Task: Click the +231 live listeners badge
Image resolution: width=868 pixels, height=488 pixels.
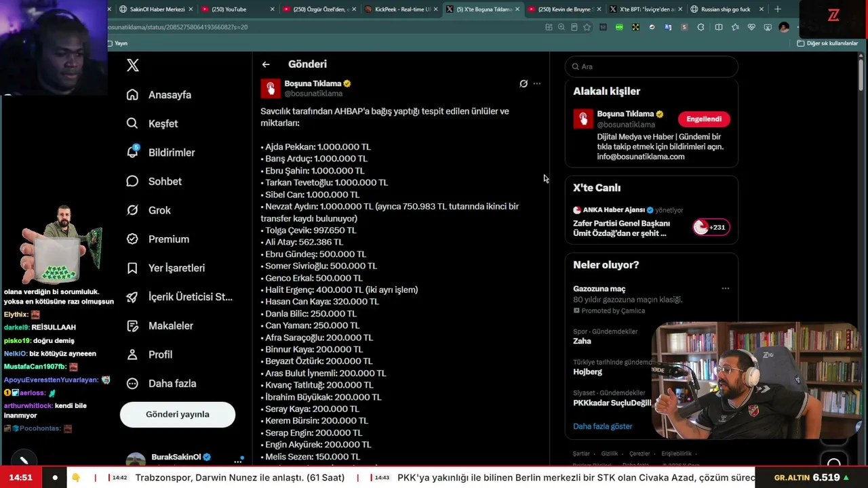Action: [x=711, y=227]
